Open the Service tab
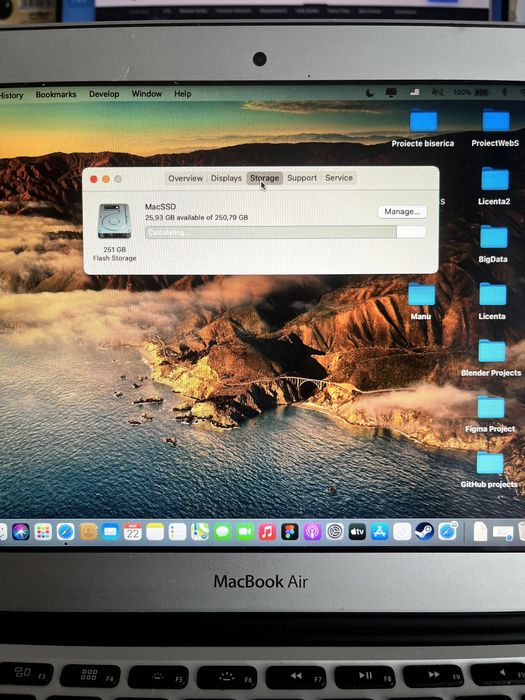This screenshot has width=525, height=700. point(339,178)
